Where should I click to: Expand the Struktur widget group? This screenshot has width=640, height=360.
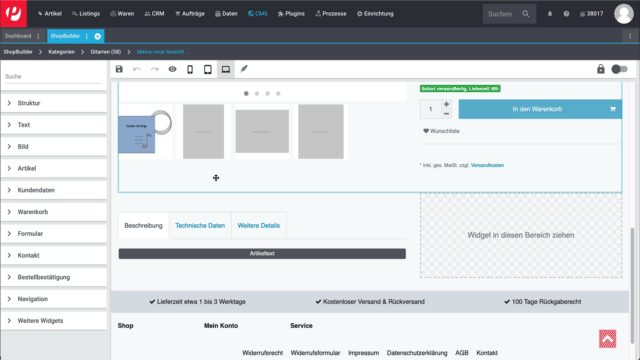click(53, 103)
